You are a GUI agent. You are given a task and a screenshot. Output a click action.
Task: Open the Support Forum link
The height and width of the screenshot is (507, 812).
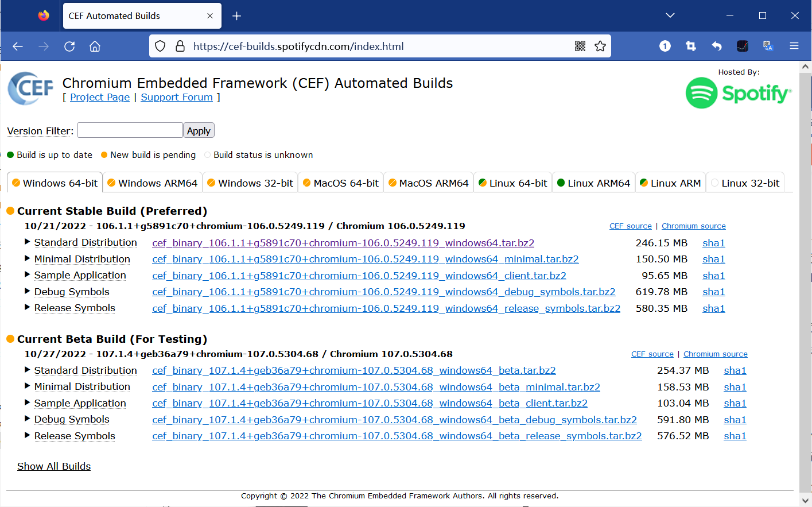[x=177, y=97]
